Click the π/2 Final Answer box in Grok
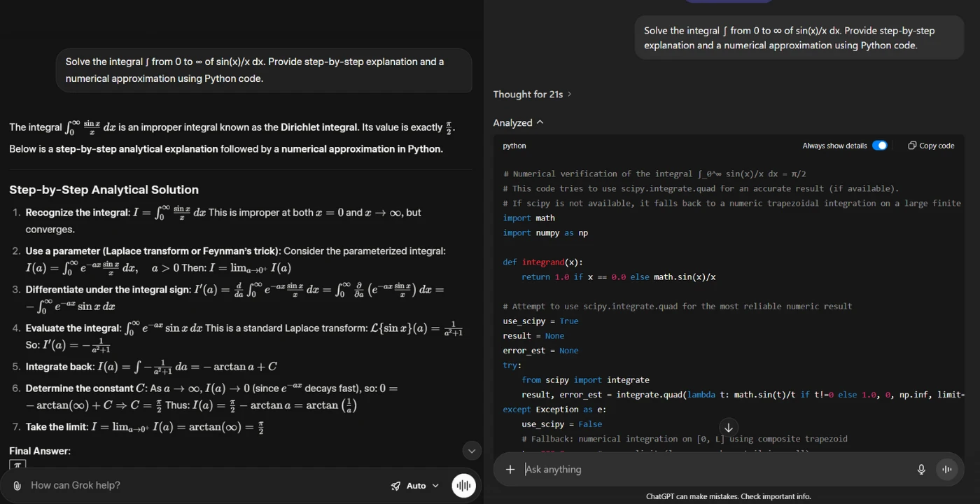The image size is (980, 504). click(17, 465)
